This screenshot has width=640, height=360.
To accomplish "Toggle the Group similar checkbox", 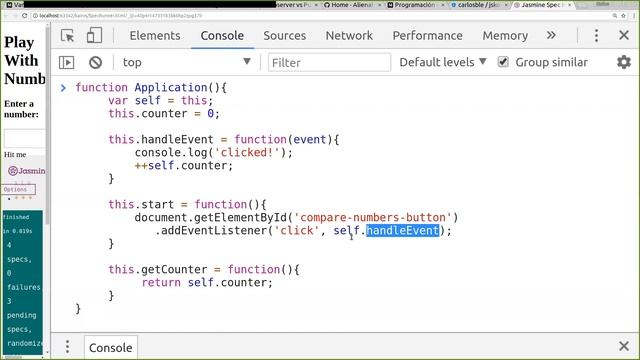I will 503,62.
